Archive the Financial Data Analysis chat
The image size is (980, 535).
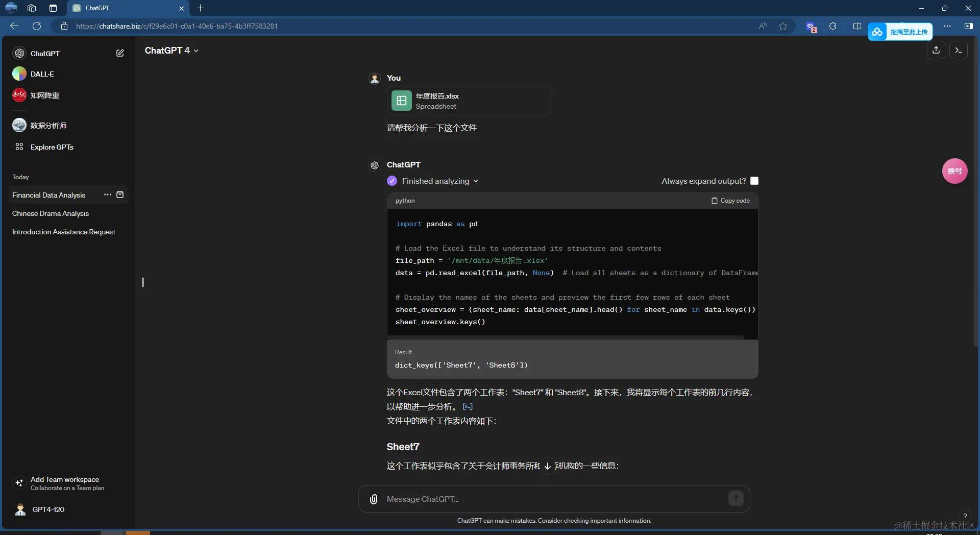(x=120, y=194)
